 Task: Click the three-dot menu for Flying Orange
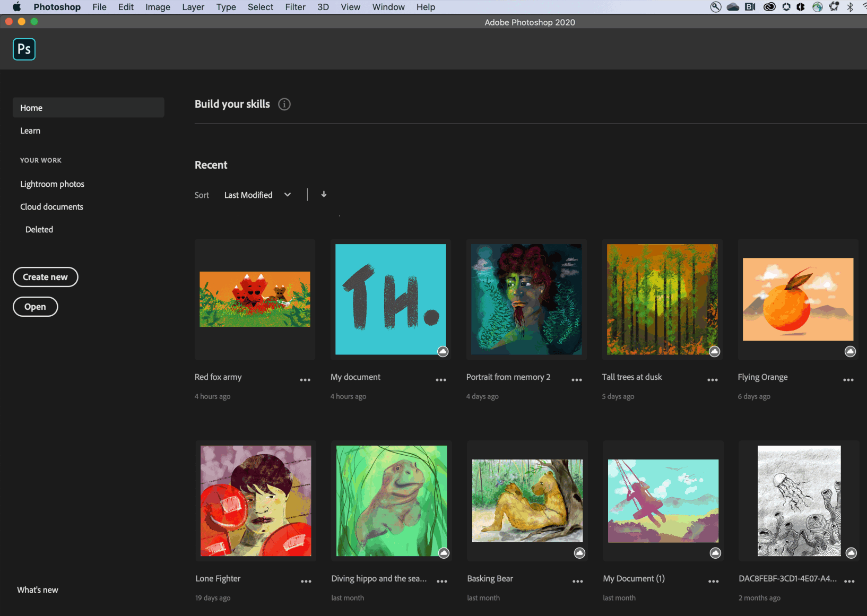848,380
